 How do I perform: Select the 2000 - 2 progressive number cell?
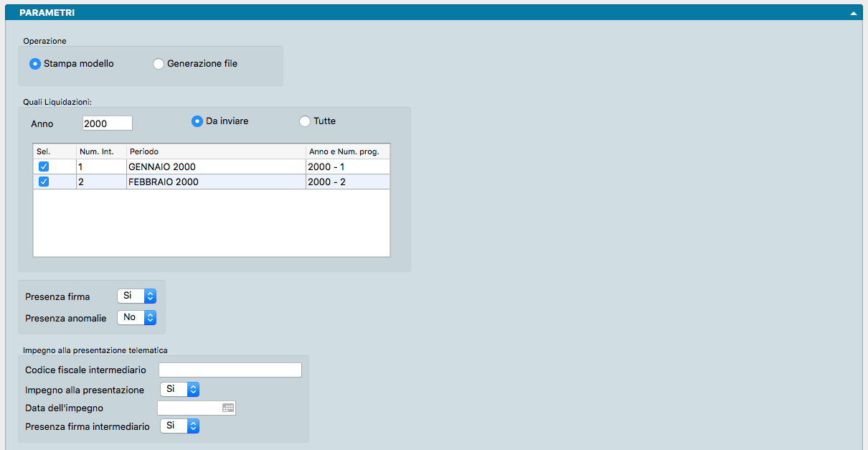coord(347,182)
